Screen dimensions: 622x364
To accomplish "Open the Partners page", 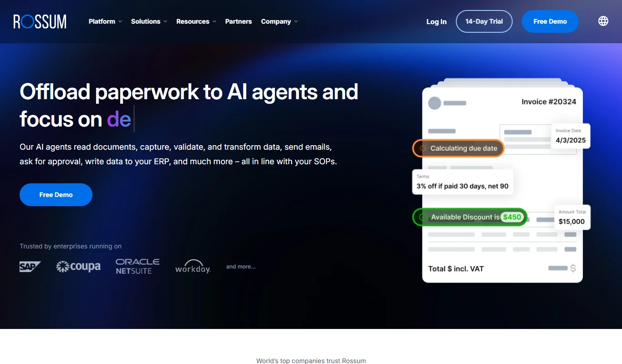I will coord(239,21).
